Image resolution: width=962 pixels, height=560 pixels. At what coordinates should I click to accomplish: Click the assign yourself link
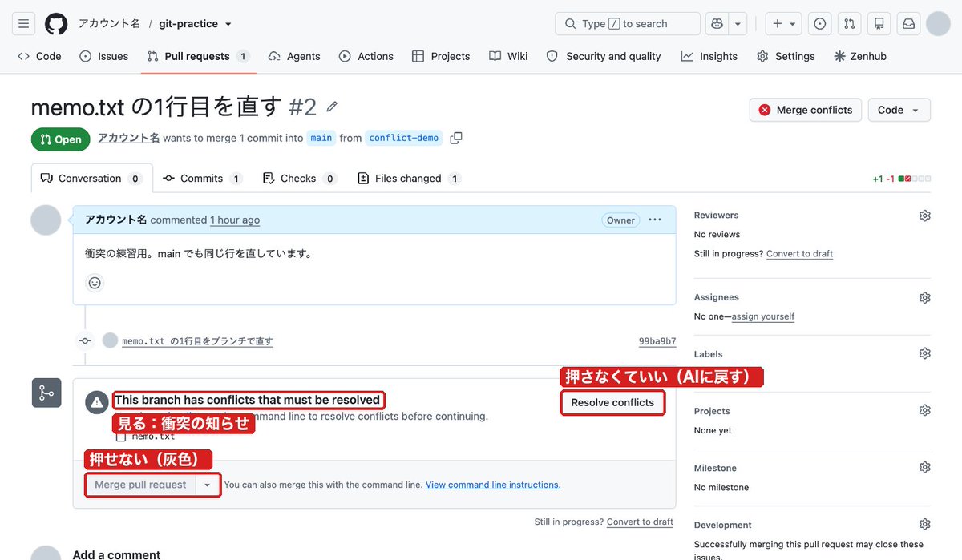763,316
